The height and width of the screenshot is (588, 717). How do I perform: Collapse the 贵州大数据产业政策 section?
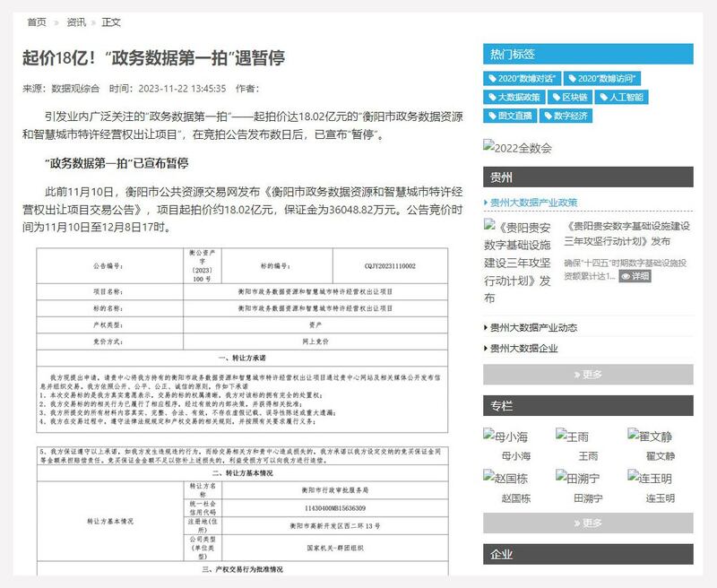coord(533,203)
